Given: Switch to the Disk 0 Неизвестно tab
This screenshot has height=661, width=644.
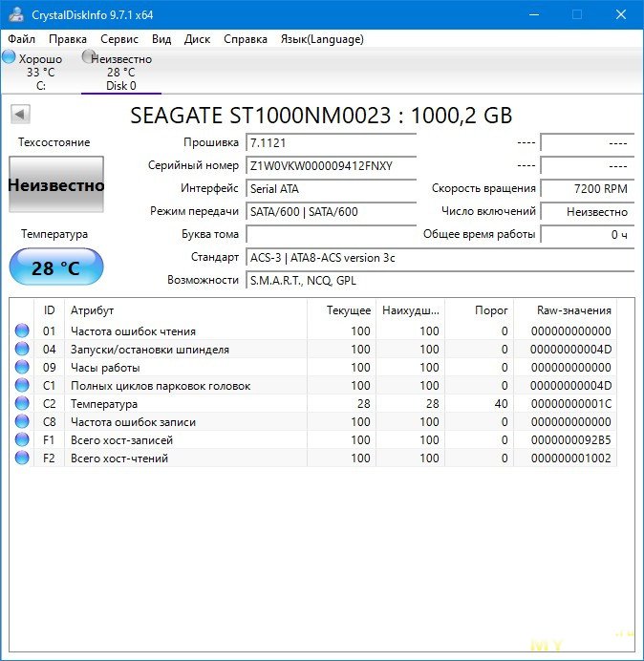Looking at the screenshot, I should (x=120, y=72).
